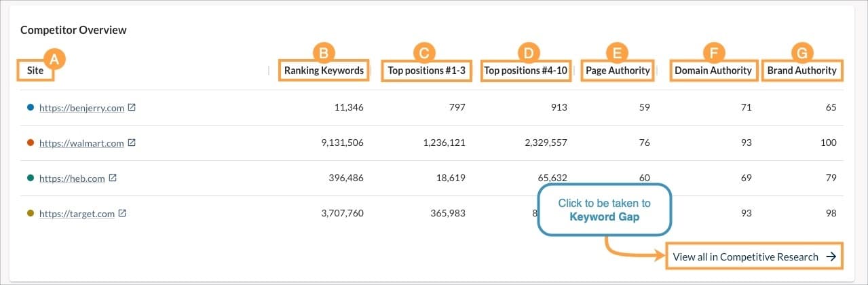868x285 pixels.
Task: Open the https://benjerry.com site link
Action: point(81,108)
